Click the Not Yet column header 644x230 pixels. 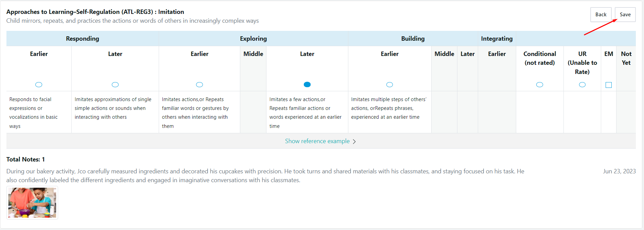click(626, 58)
